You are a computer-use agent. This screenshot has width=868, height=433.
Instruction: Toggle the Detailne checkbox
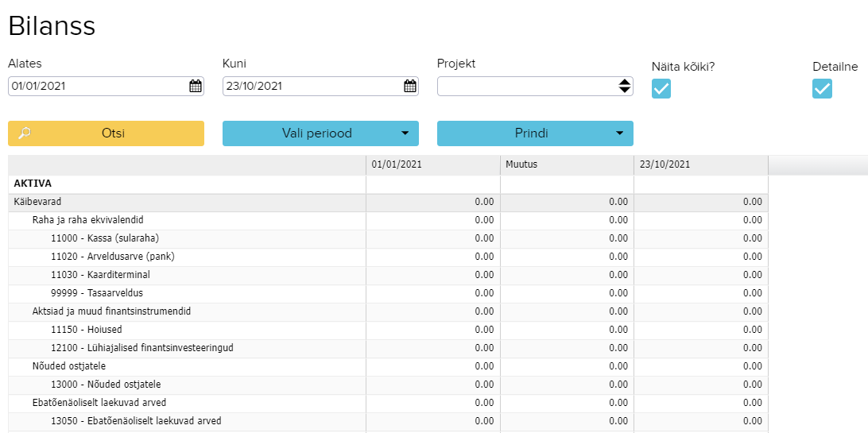822,89
